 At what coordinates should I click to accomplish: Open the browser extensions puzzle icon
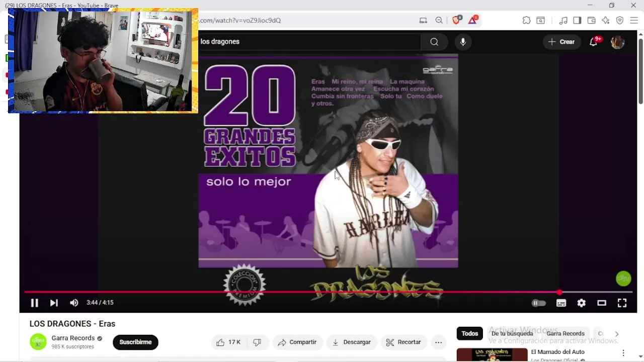(526, 21)
